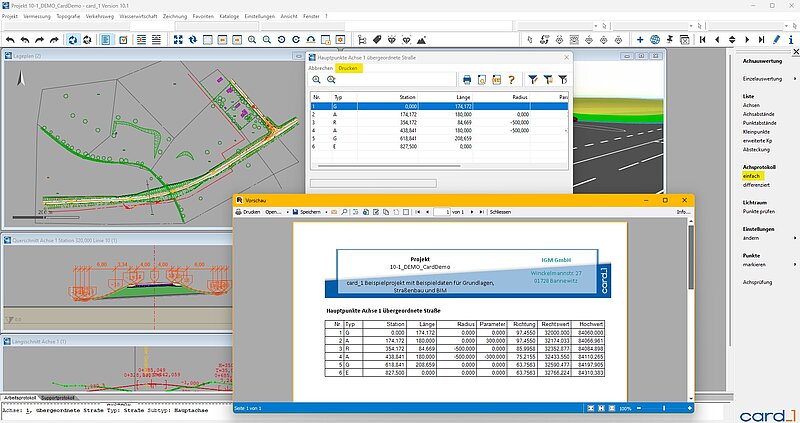The height and width of the screenshot is (423, 800).
Task: Click Drucken button in Vorschau toolbar
Action: [x=248, y=212]
